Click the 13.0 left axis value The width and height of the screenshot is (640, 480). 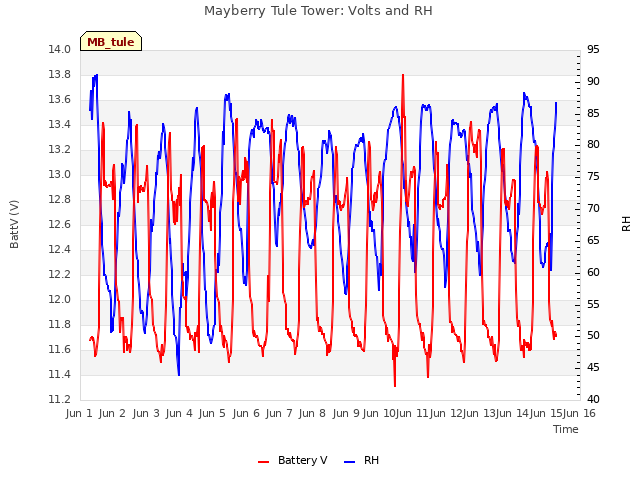pyautogui.click(x=59, y=175)
